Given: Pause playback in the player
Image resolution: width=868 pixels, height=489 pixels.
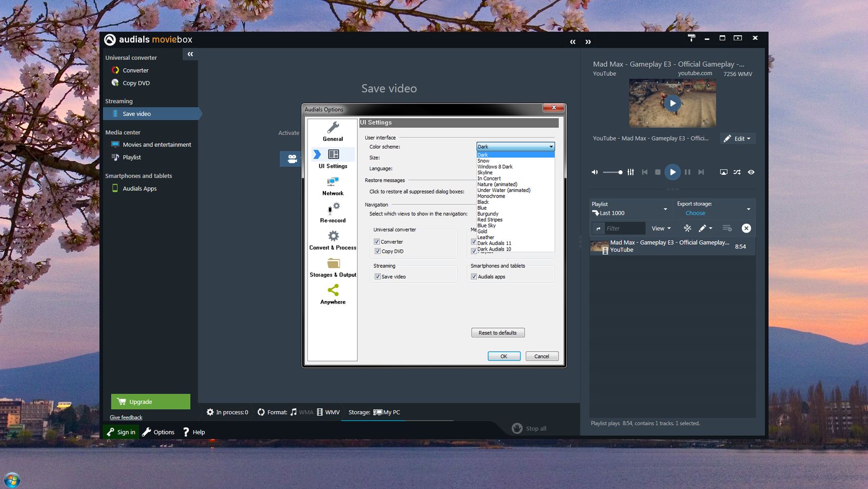Looking at the screenshot, I should [x=687, y=172].
